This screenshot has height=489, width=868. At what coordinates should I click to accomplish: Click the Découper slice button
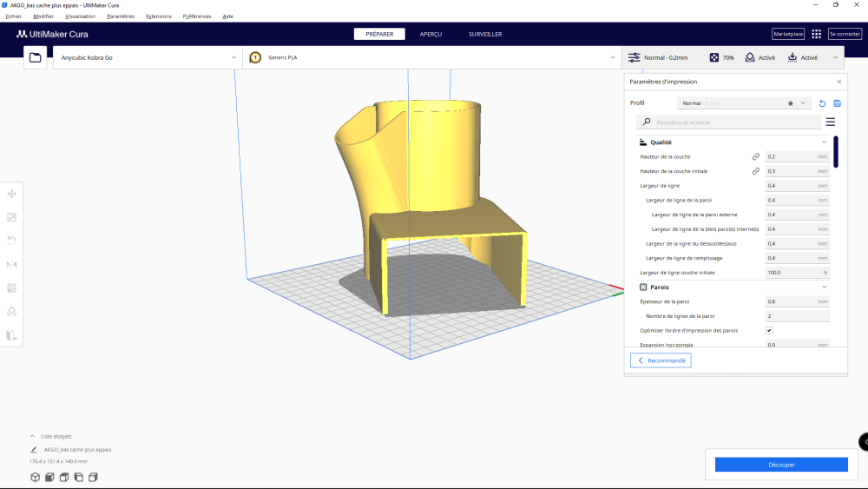coord(781,465)
